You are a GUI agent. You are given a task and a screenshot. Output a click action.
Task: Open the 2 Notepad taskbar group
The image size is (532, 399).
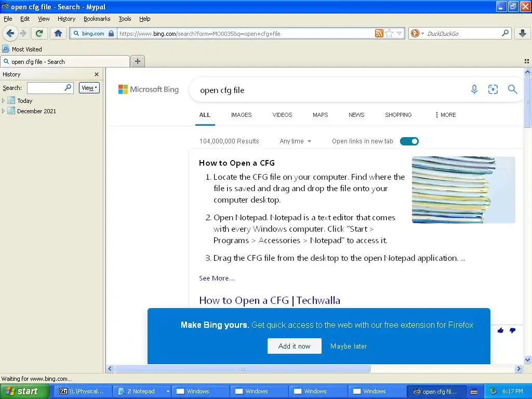point(142,391)
